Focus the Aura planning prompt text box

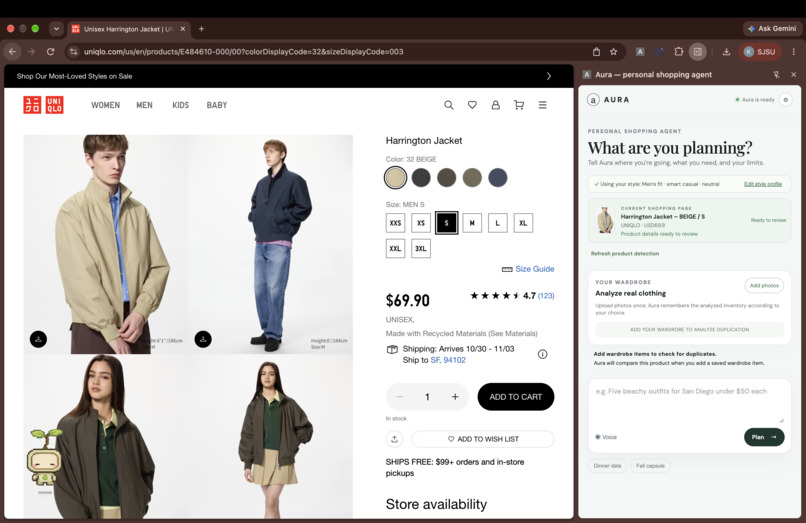tap(689, 405)
